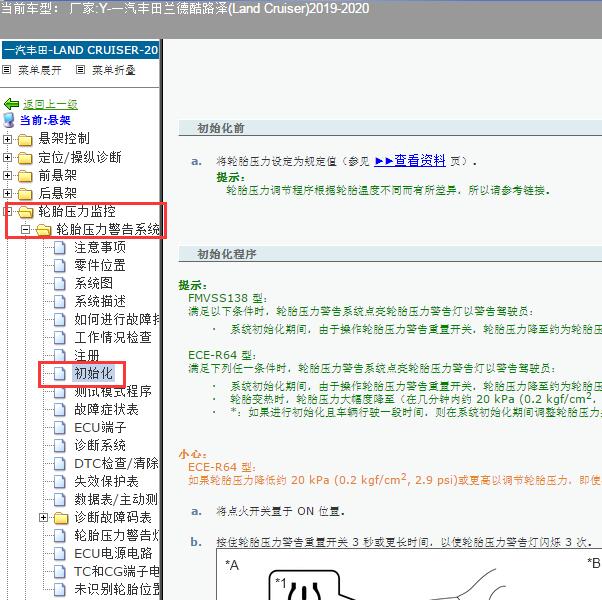Open the 测试模式程序 tree item
Image resolution: width=602 pixels, height=600 pixels.
113,392
